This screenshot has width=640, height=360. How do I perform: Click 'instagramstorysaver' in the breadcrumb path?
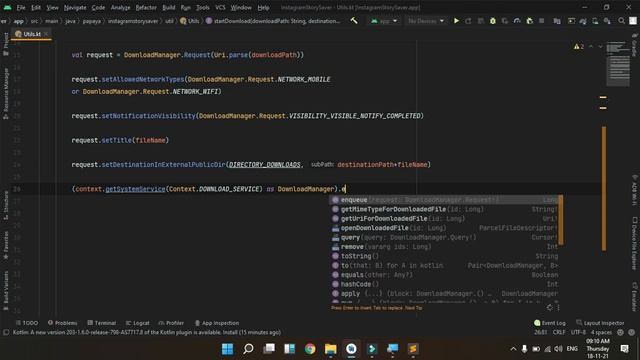pos(133,21)
